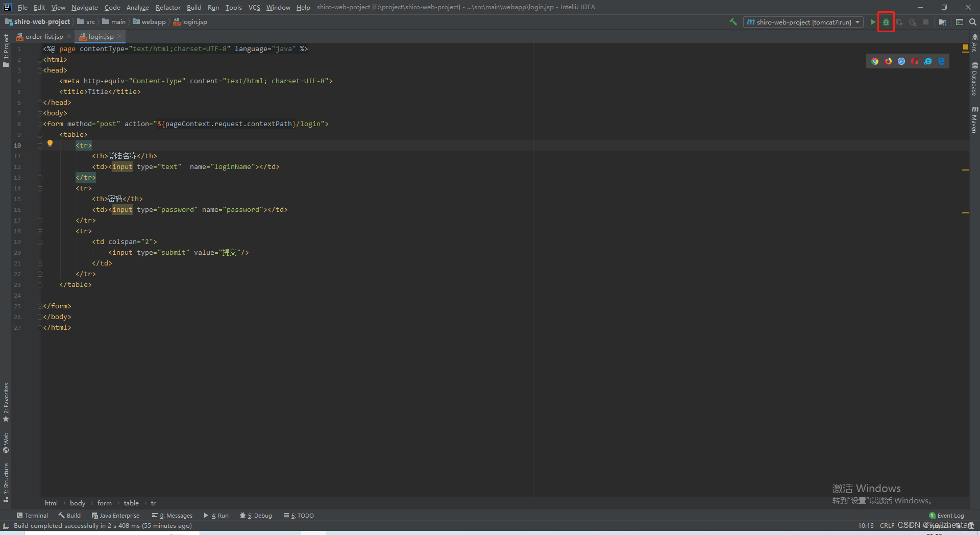Click the CRLF line separator status entry
The image size is (980, 535).
tap(887, 526)
